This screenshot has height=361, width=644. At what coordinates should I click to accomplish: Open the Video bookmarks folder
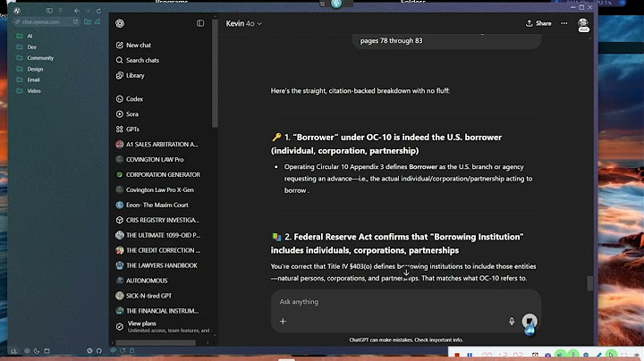29,91
